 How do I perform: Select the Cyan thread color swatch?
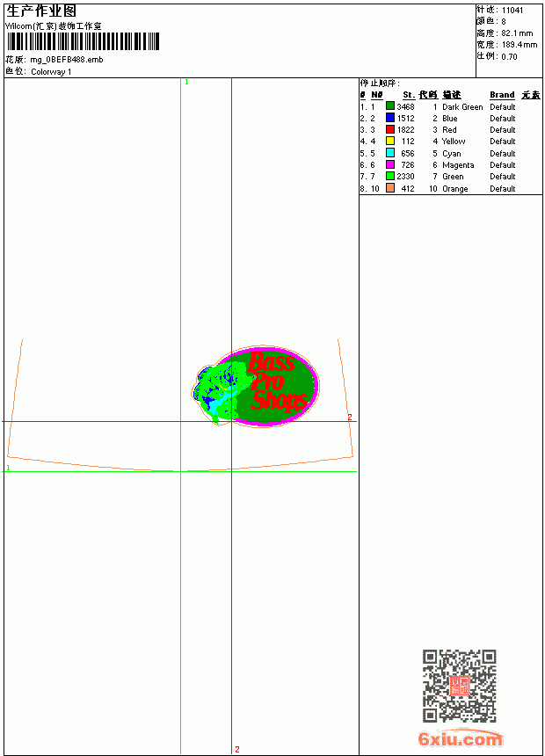[390, 153]
